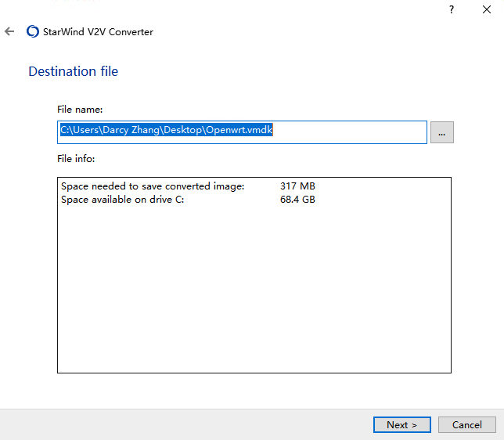The image size is (504, 440).
Task: Click the File name path field
Action: coord(242,132)
